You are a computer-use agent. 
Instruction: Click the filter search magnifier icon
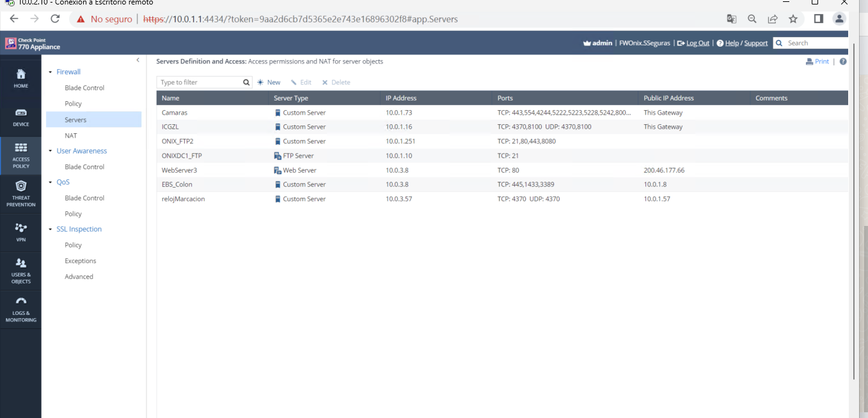click(247, 83)
